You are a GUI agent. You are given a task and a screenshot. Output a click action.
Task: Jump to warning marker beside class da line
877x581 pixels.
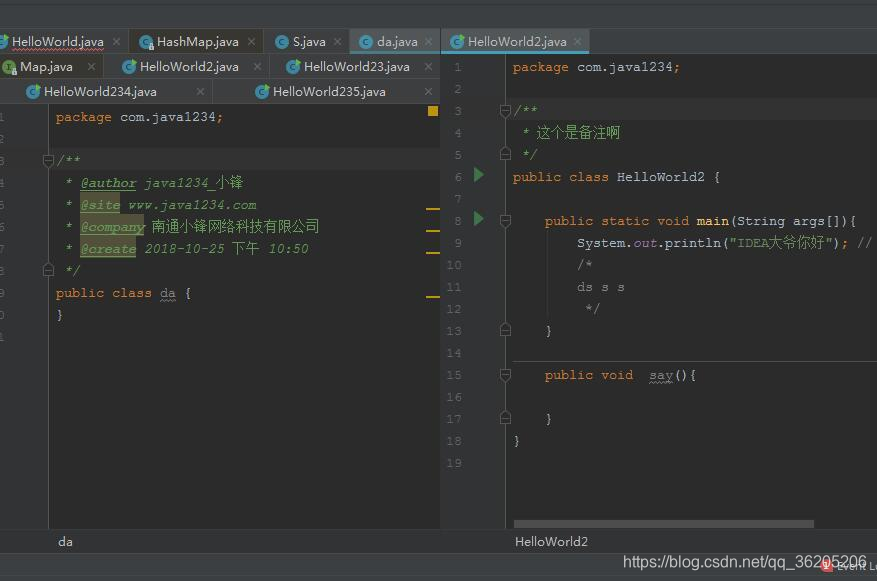(432, 297)
